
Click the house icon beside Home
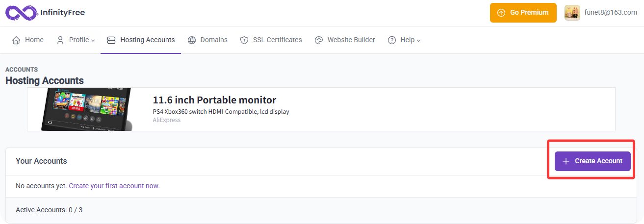tap(16, 40)
